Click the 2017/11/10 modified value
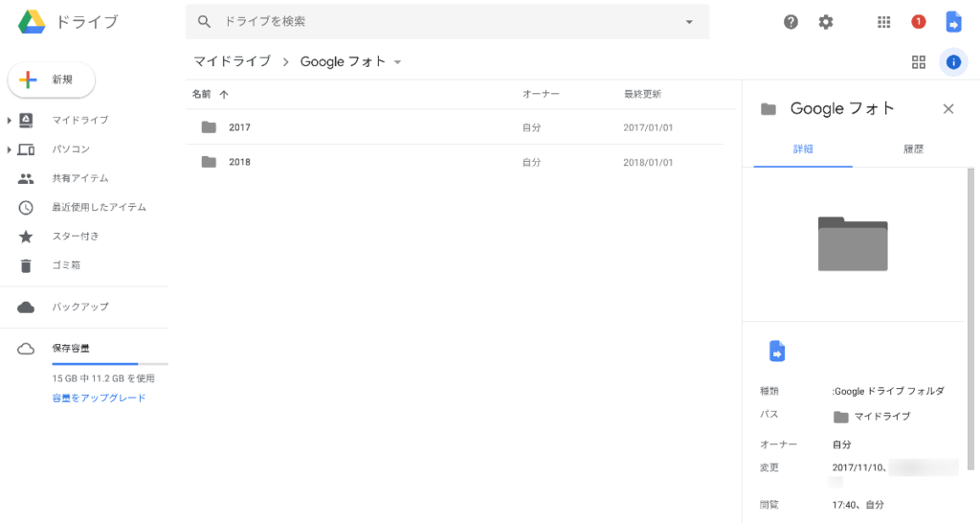 [x=858, y=467]
